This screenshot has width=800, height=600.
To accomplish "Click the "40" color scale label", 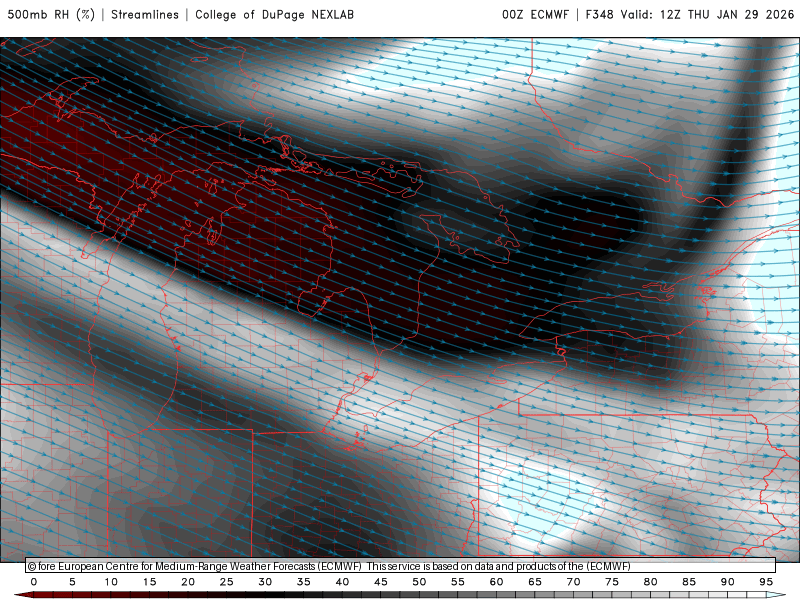I will point(342,582).
